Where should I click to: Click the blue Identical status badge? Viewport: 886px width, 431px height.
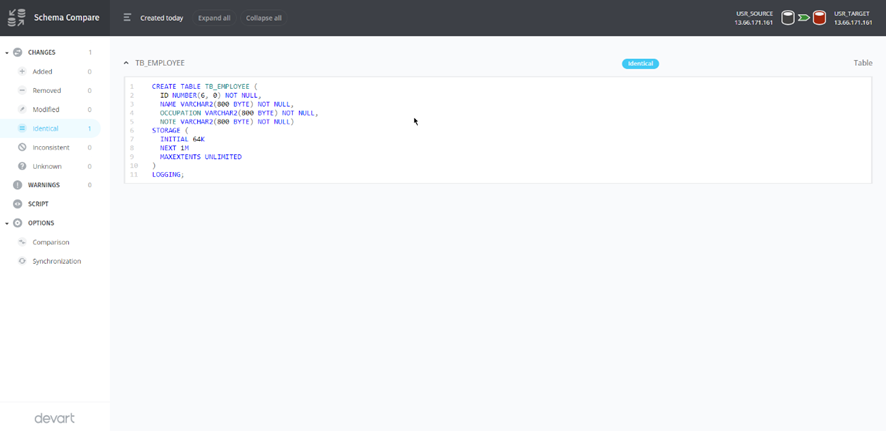pyautogui.click(x=640, y=64)
